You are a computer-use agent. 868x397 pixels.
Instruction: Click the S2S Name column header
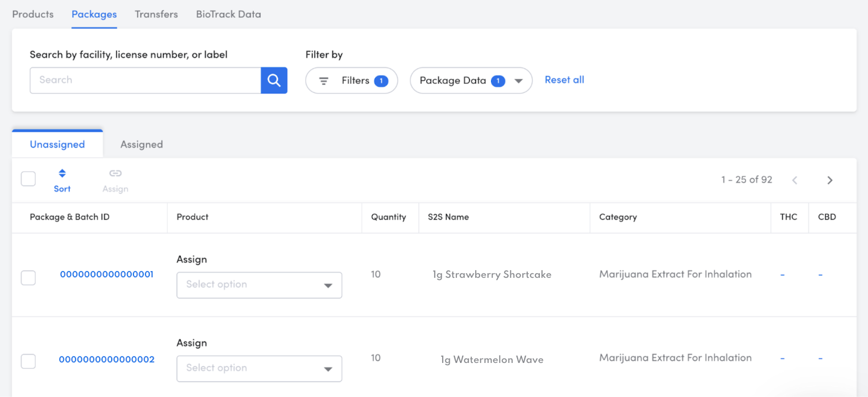[x=449, y=217]
